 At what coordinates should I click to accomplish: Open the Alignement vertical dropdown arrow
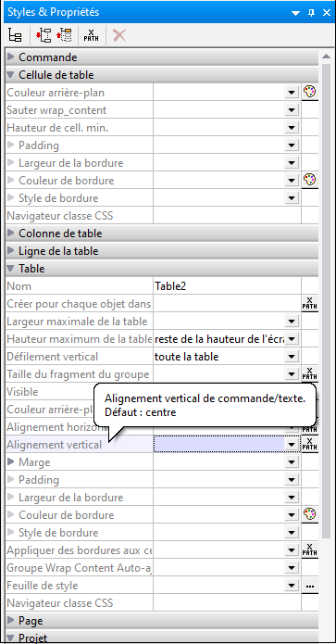(292, 445)
